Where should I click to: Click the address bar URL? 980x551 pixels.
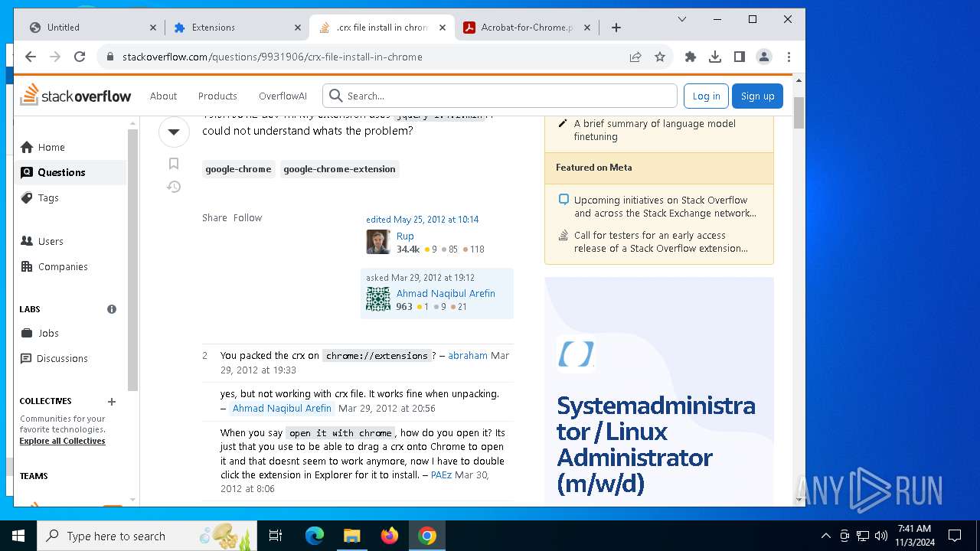[x=273, y=57]
